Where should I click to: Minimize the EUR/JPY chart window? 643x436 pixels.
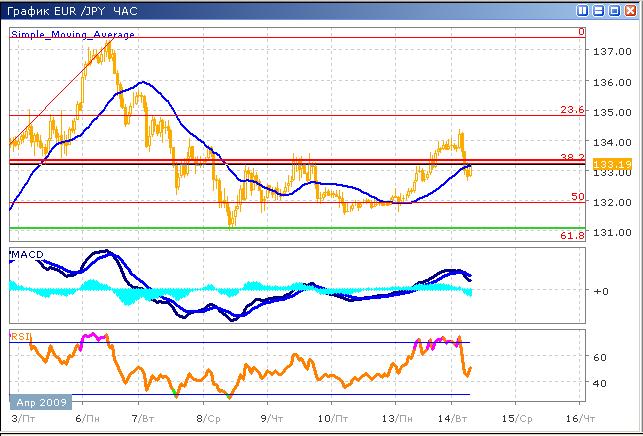pyautogui.click(x=598, y=9)
